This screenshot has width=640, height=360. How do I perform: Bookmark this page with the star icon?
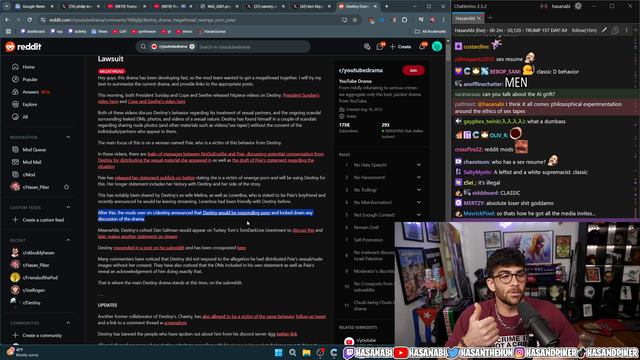point(355,20)
